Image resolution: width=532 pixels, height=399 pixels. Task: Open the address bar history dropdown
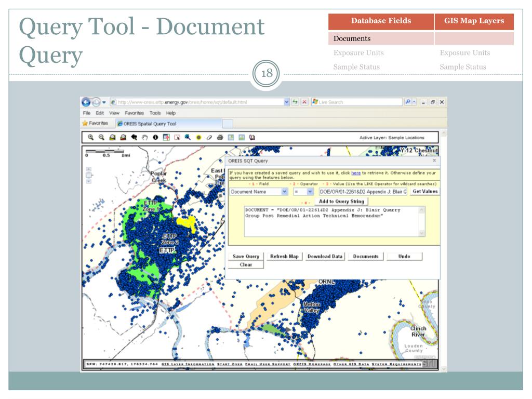coord(287,102)
